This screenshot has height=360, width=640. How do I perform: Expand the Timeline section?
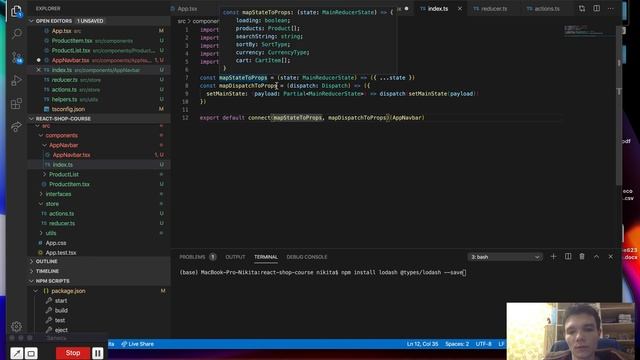click(x=98, y=271)
